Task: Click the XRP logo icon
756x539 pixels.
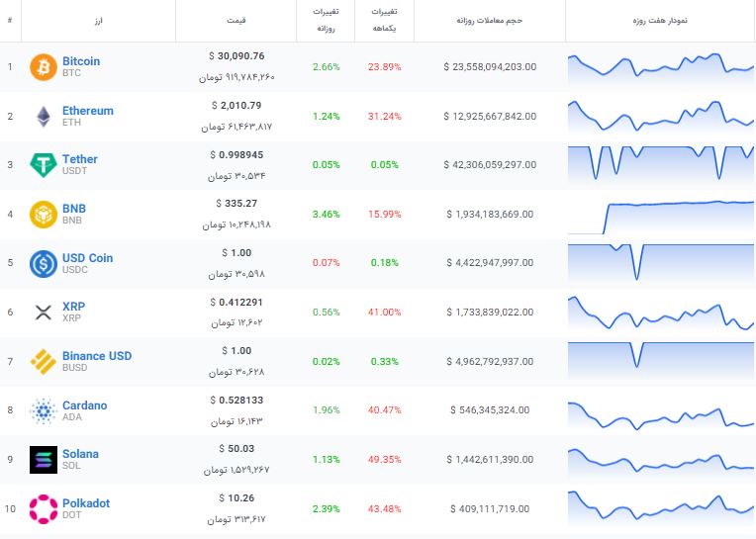Action: coord(44,313)
